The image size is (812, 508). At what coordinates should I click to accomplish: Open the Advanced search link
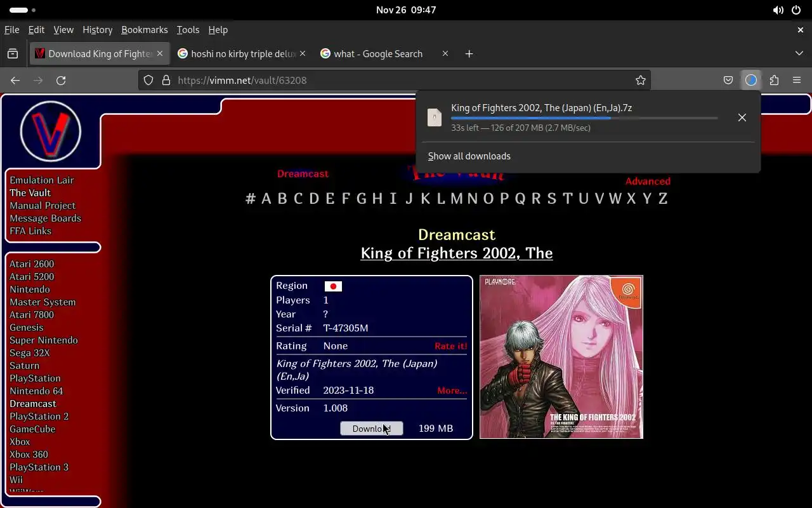click(x=648, y=182)
